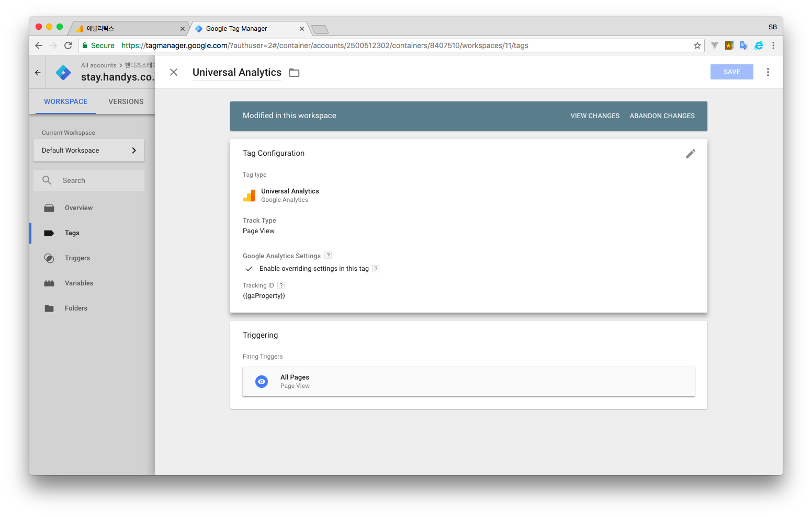Toggle the Enable overriding settings checkmark
Image resolution: width=812 pixels, height=517 pixels.
click(249, 269)
